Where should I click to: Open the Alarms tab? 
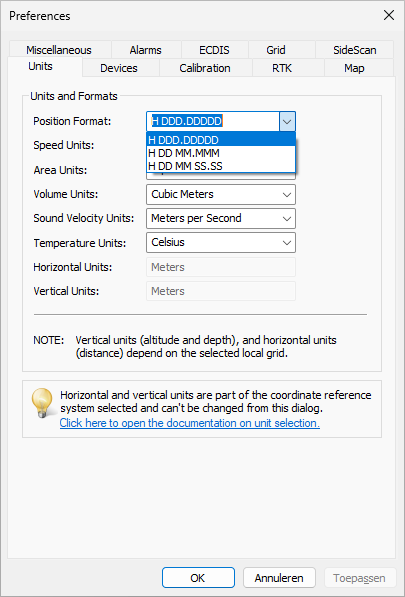pos(146,50)
